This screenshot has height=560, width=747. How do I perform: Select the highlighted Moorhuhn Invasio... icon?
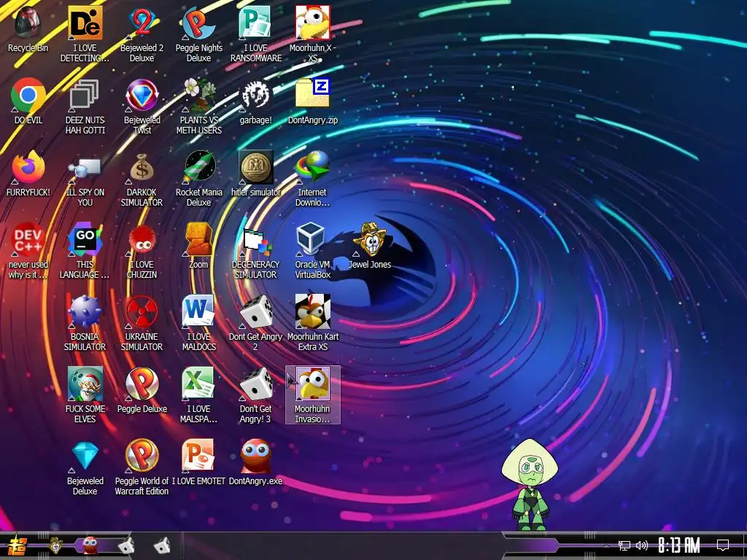[x=312, y=394]
